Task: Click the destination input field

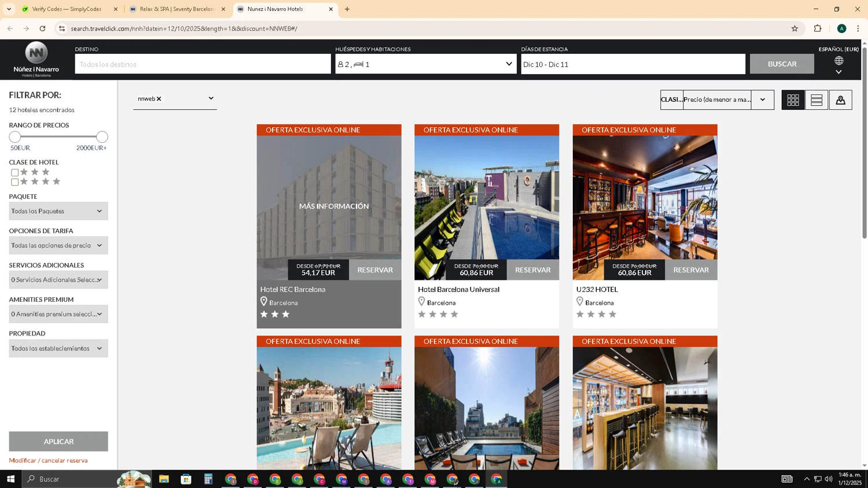Action: 203,64
